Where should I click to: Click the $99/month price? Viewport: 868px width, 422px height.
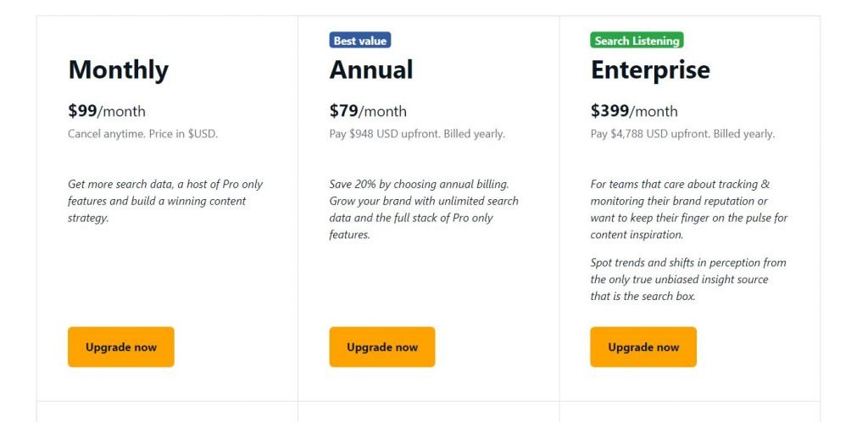[x=107, y=111]
